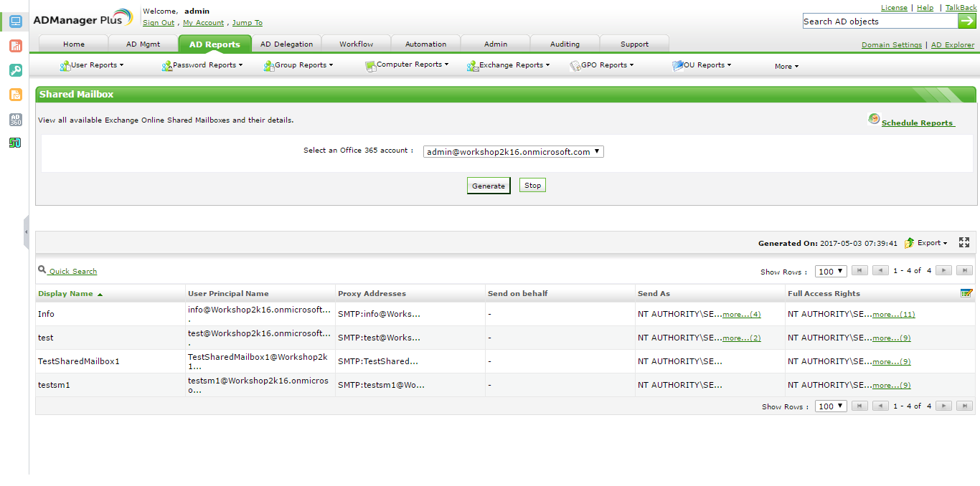Open the TalkBack link
Screen dimensions: 980x486
pyautogui.click(x=961, y=8)
